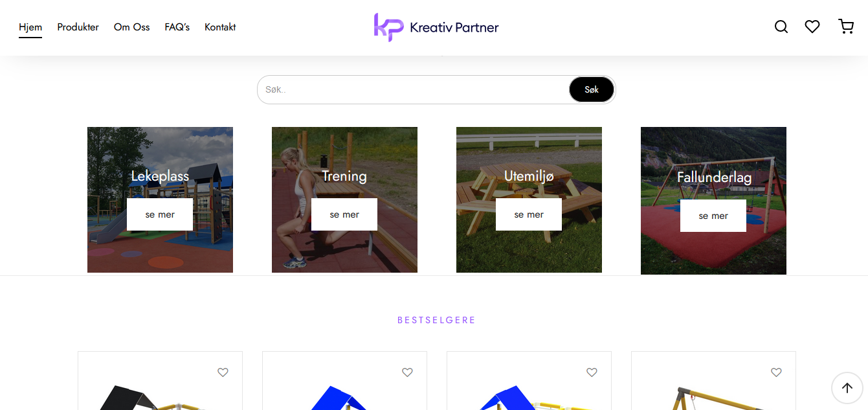Favorite the second bestseller product heart
Viewport: 868px width, 410px height.
tap(407, 372)
